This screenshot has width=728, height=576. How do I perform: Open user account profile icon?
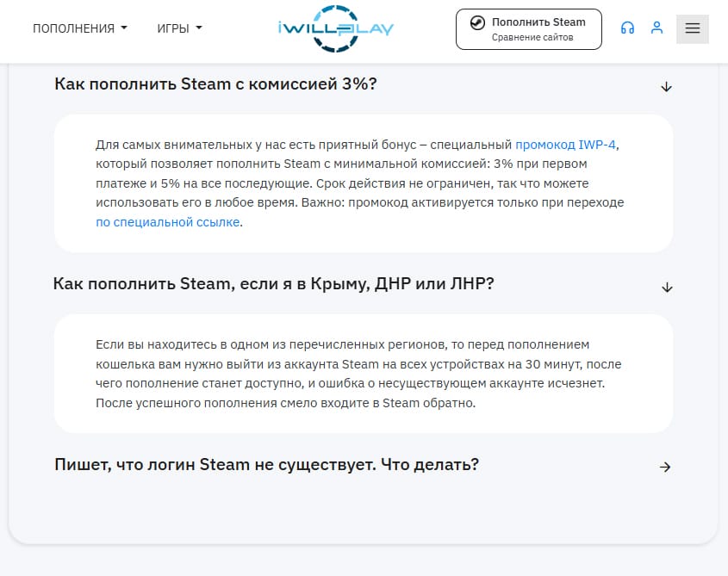[656, 28]
